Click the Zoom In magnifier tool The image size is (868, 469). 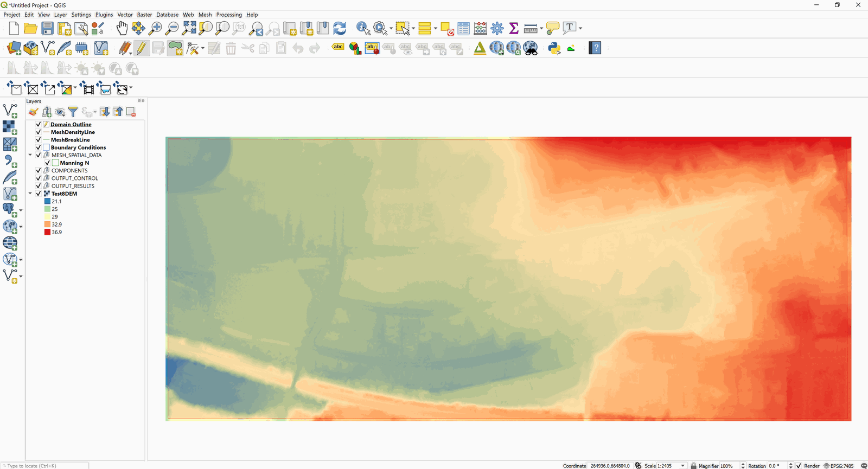coord(155,28)
